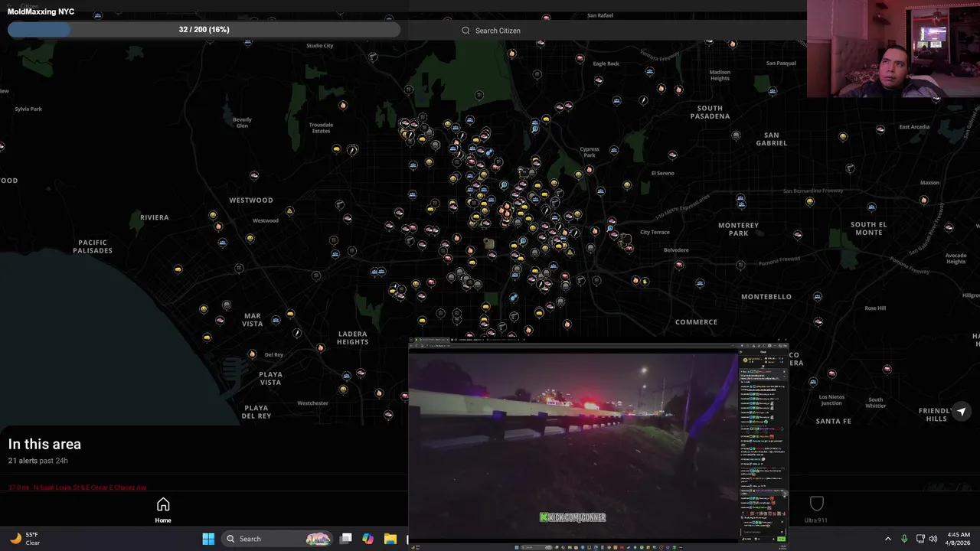Click the City Terrace map label

655,232
